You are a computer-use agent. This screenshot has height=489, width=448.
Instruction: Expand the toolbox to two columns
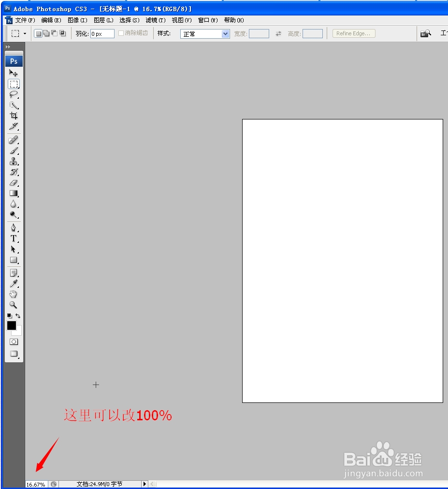[x=8, y=47]
